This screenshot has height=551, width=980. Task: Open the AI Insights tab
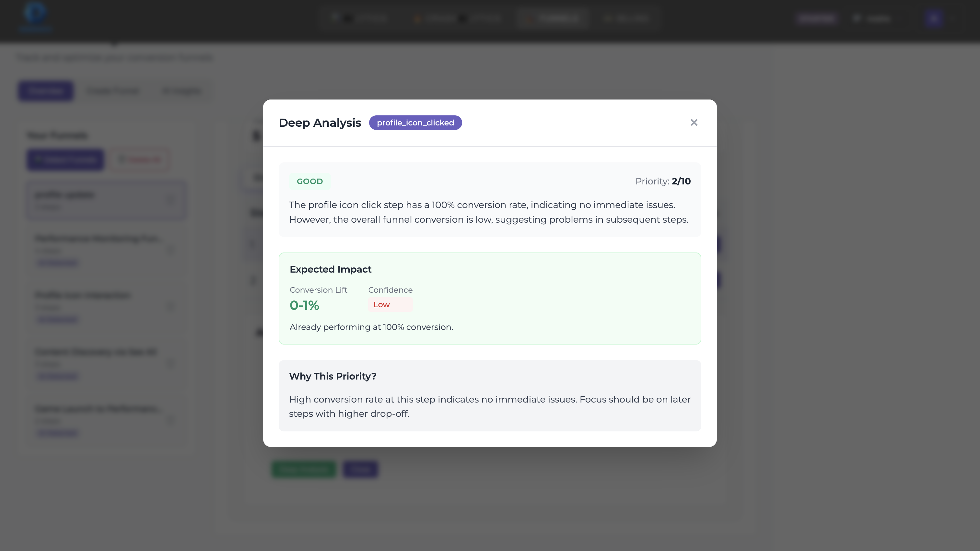click(x=181, y=90)
